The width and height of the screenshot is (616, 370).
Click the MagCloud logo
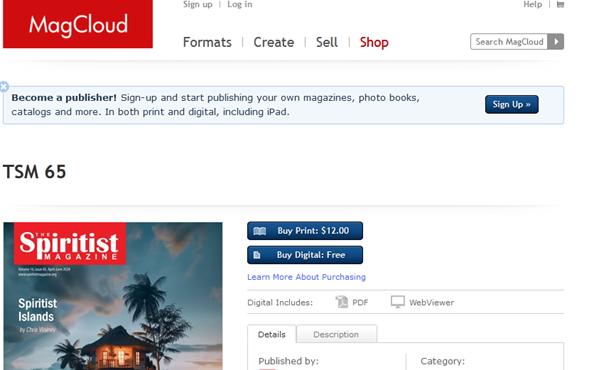78,24
